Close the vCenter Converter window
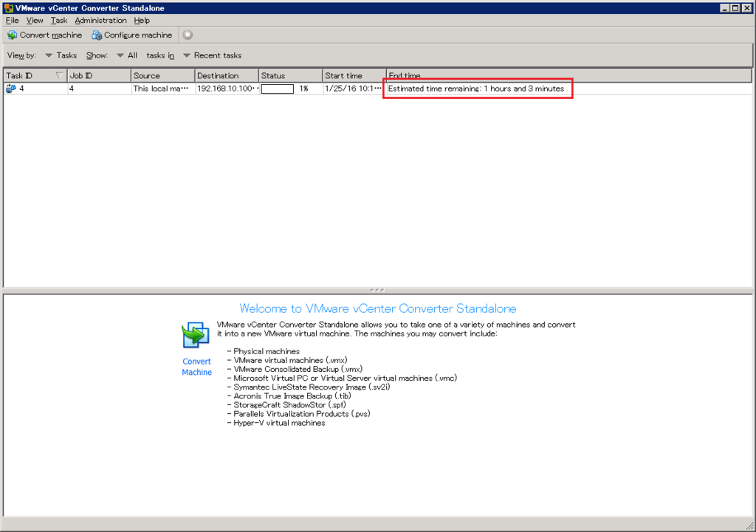 pos(747,7)
